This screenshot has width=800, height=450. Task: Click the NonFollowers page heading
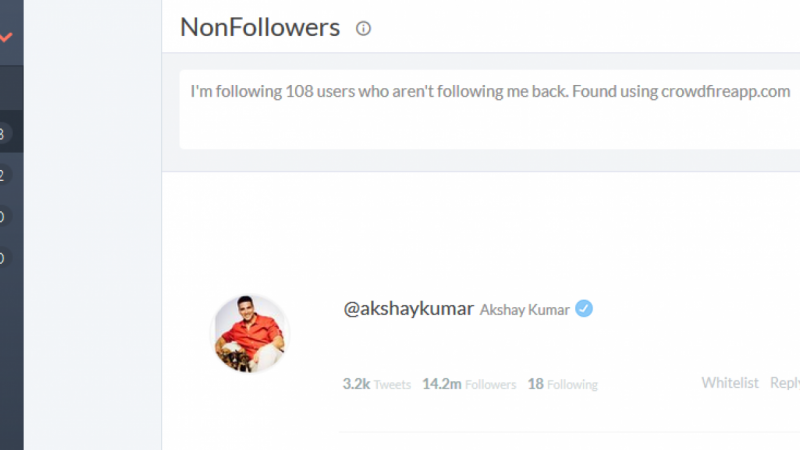pos(260,27)
